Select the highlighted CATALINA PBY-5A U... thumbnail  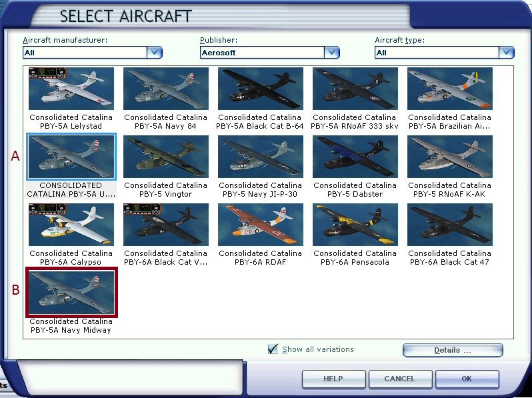coord(71,157)
